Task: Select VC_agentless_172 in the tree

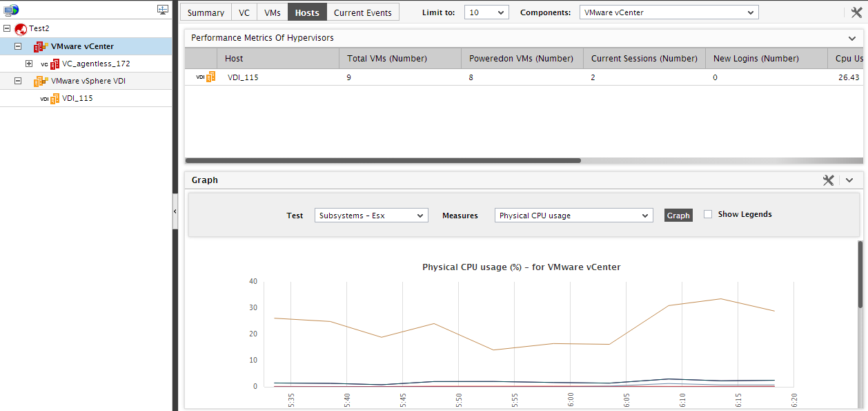Action: (x=96, y=64)
